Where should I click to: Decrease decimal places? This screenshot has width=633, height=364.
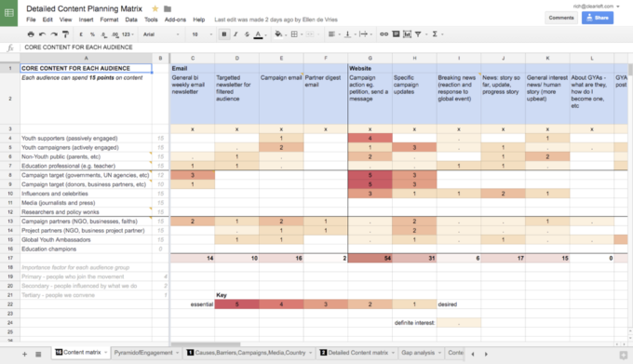[x=103, y=34]
